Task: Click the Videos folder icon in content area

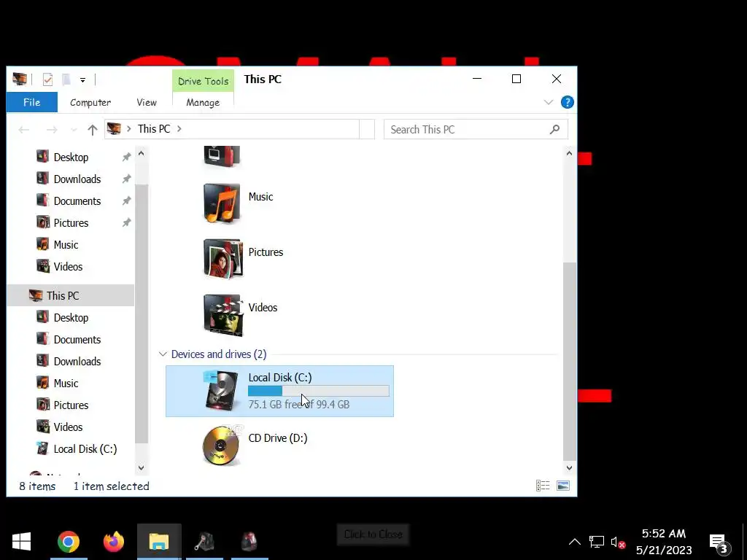Action: tap(223, 315)
